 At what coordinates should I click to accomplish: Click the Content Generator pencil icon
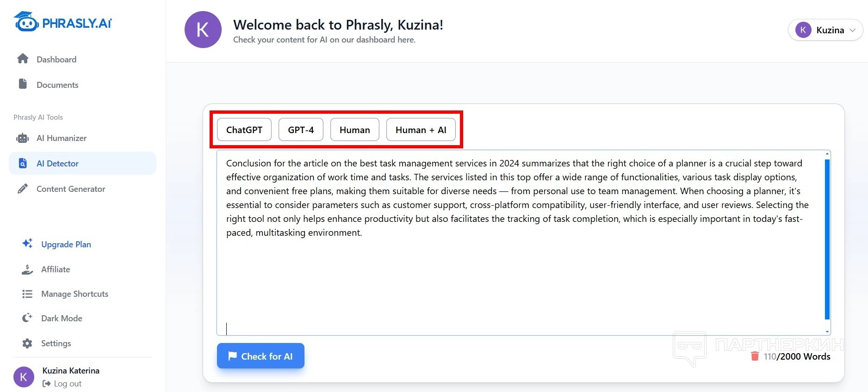coord(22,189)
